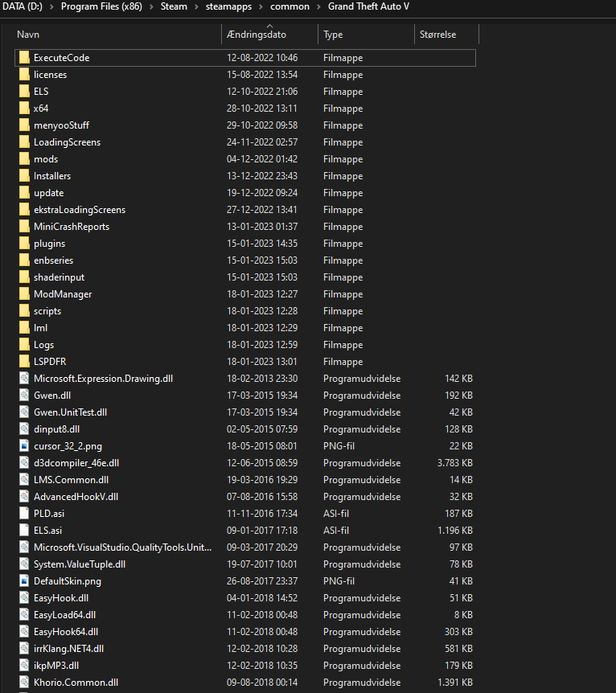Image resolution: width=616 pixels, height=693 pixels.
Task: Click the date 12-08-2022 10:46
Action: point(262,58)
